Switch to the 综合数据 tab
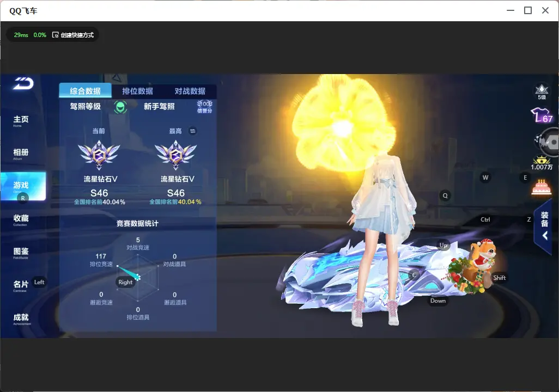 pyautogui.click(x=85, y=91)
